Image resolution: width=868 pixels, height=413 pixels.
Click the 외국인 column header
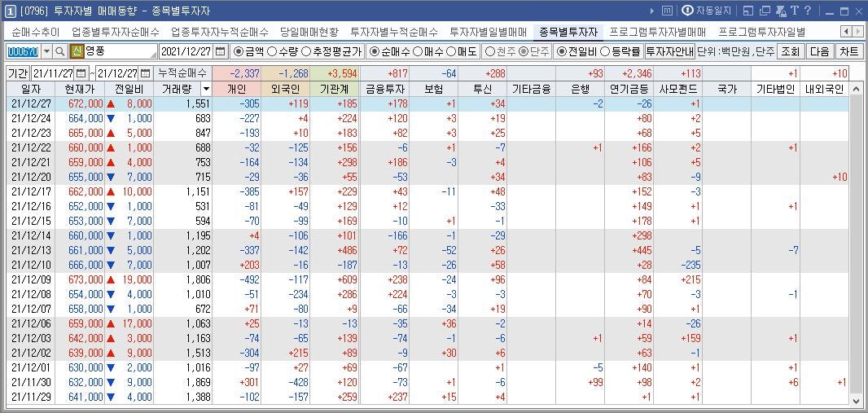pos(286,89)
